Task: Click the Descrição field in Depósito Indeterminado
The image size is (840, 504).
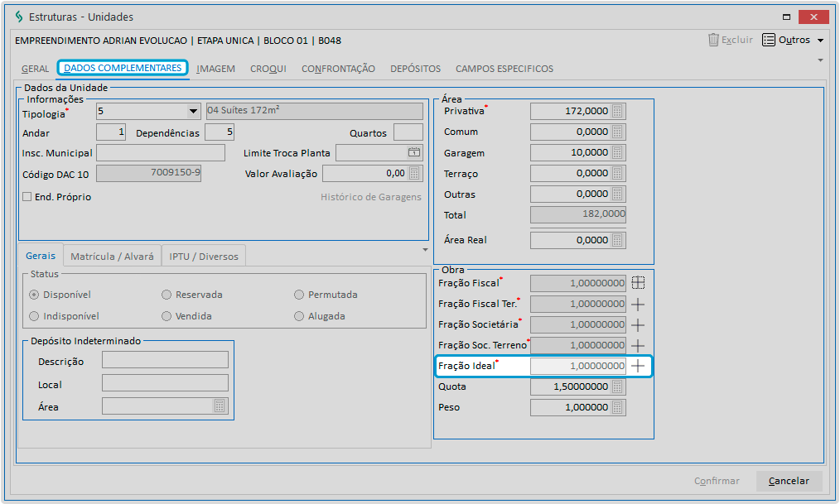Action: pos(165,360)
